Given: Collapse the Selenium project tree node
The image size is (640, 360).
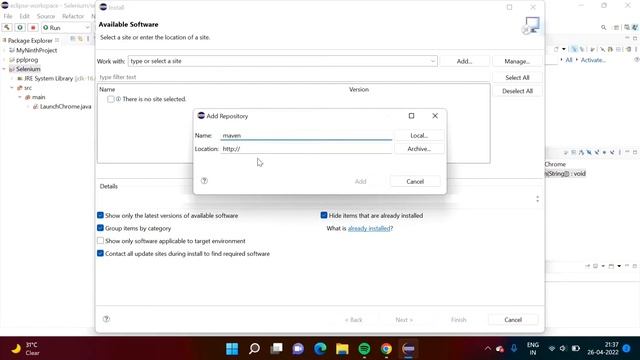Looking at the screenshot, I should (x=4, y=69).
